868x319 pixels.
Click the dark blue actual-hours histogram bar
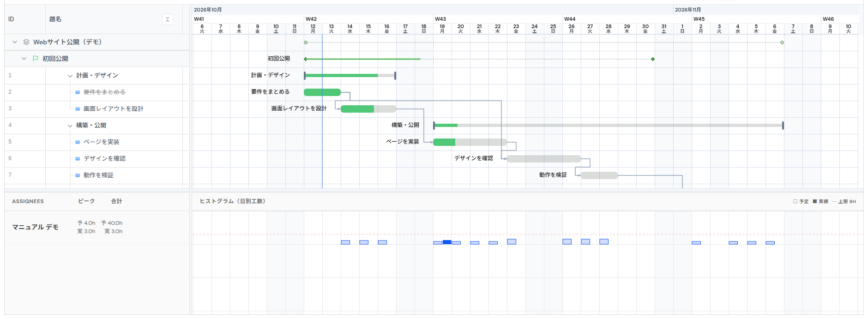tap(447, 242)
